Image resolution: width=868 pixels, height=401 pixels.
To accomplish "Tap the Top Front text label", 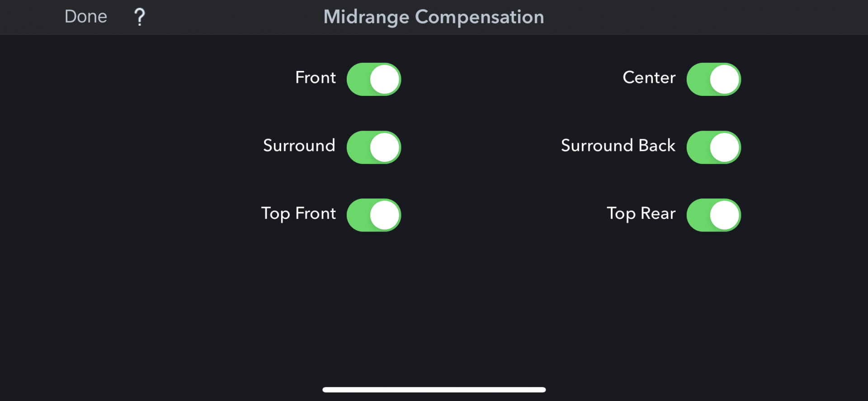I will pyautogui.click(x=298, y=213).
